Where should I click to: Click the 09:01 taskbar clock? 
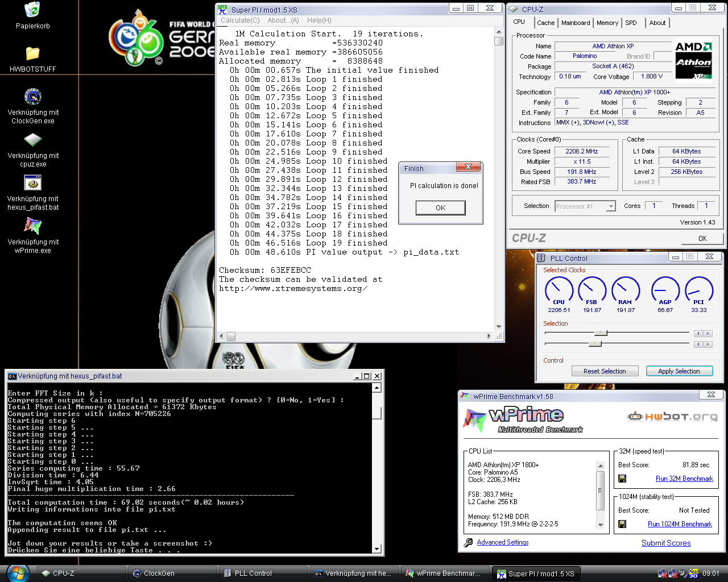(x=711, y=573)
